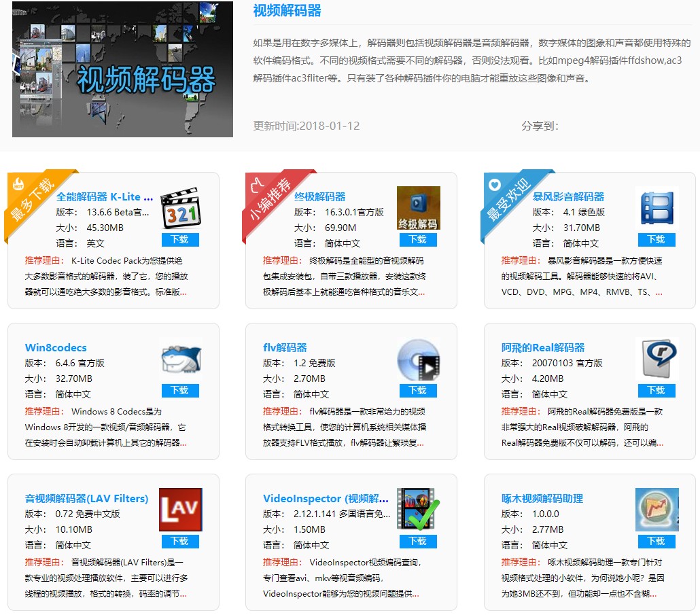700x615 pixels.
Task: Open the 全能解码器 K-Lite title link
Action: (x=105, y=197)
